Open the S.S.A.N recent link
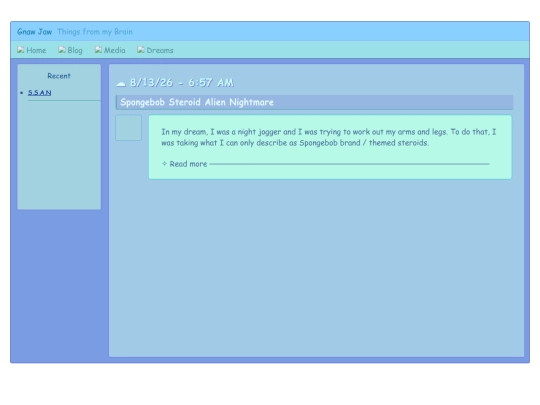540x405 pixels. click(x=40, y=93)
